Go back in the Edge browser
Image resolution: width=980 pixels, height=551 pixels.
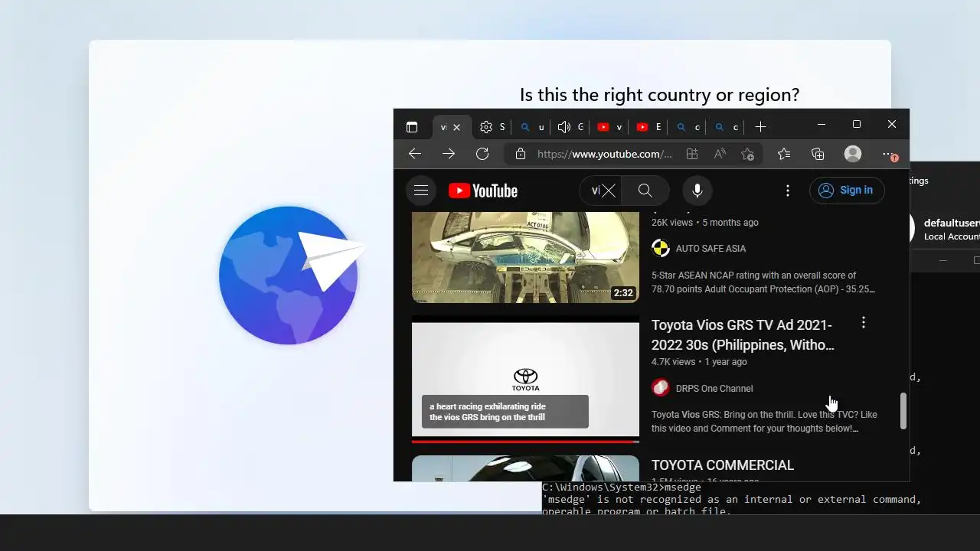[415, 154]
